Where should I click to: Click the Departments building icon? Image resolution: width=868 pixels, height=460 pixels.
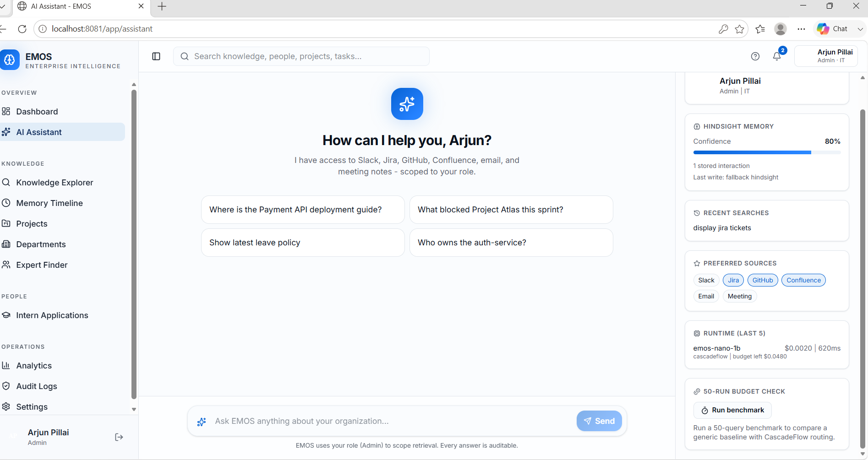point(6,244)
